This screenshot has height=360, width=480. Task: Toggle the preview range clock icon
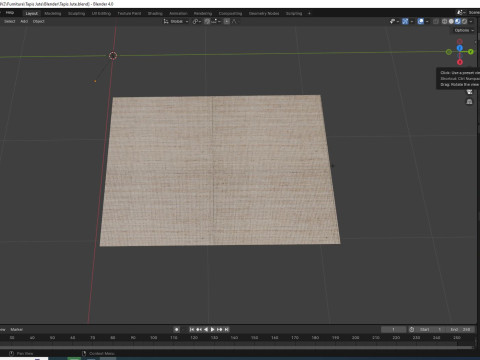(x=412, y=330)
